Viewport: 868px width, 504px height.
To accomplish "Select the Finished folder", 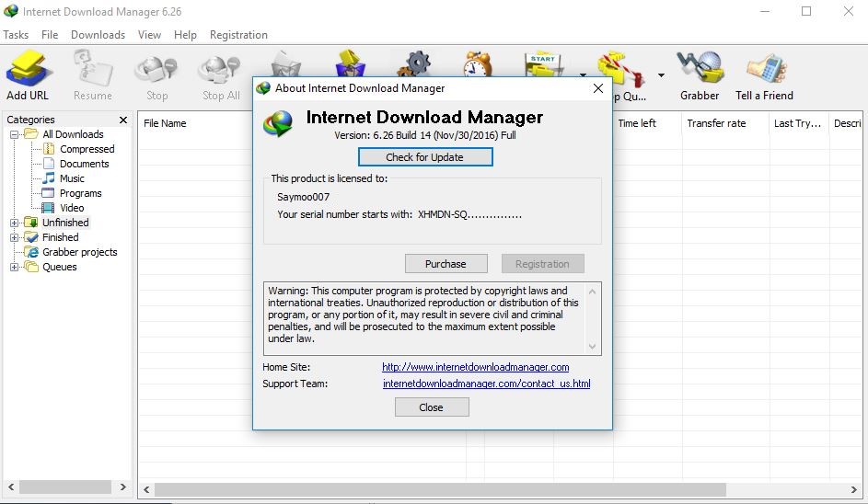I will coord(60,236).
